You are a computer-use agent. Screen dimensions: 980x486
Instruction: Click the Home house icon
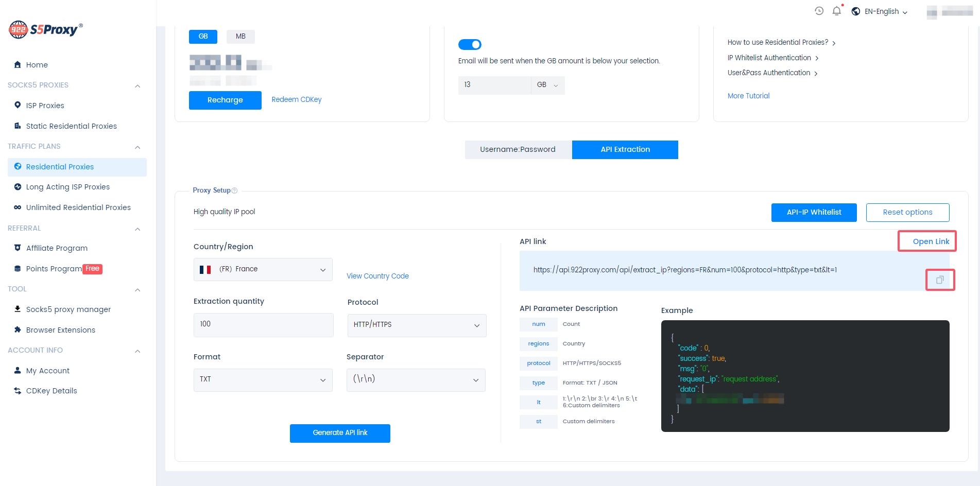(x=18, y=64)
